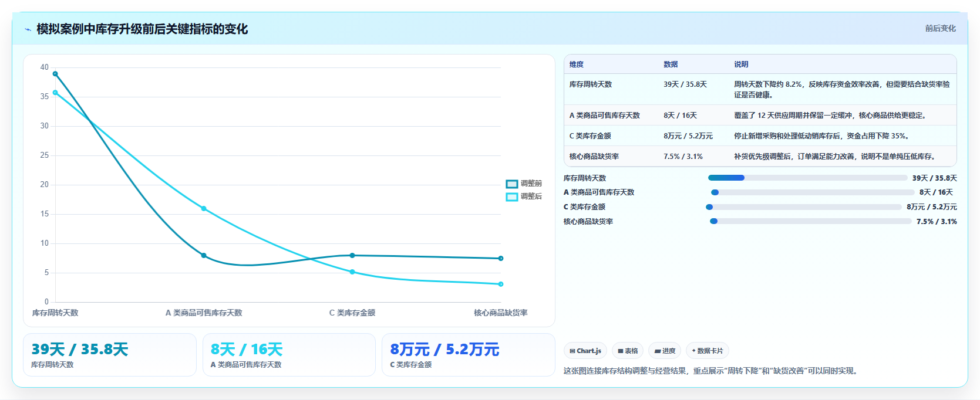
Task: Click the 调整前 point at C 类库存金额
Action: (x=352, y=256)
